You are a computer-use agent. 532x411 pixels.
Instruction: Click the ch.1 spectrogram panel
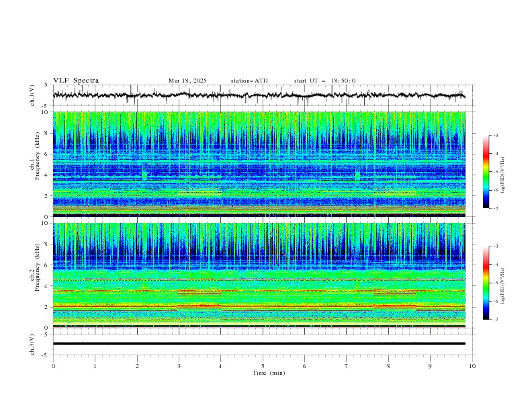click(259, 164)
